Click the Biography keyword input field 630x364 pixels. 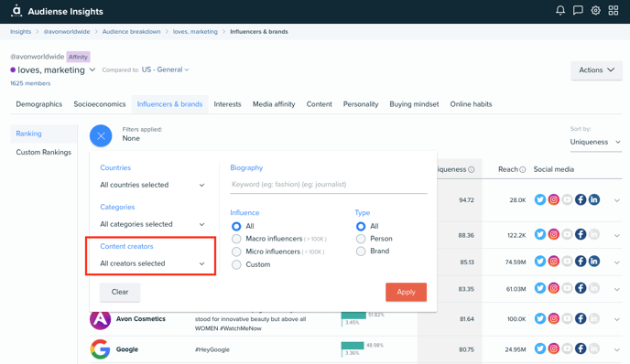pos(328,185)
